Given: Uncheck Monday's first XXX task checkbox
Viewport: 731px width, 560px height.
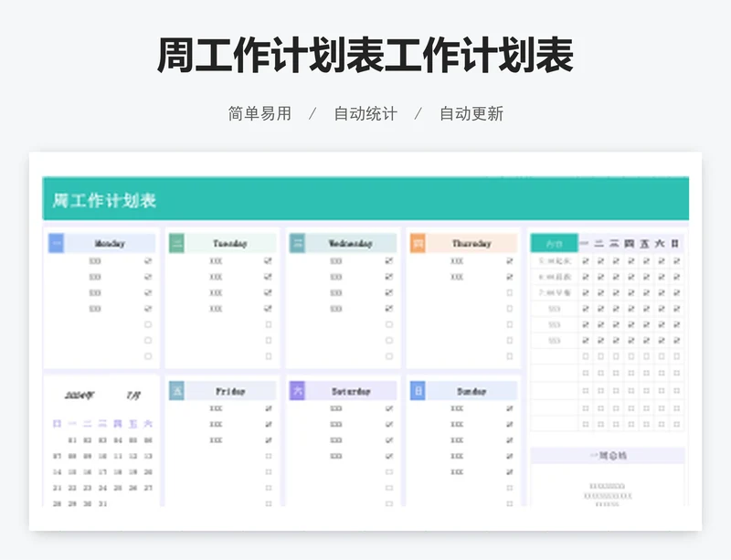Looking at the screenshot, I should click(x=148, y=261).
